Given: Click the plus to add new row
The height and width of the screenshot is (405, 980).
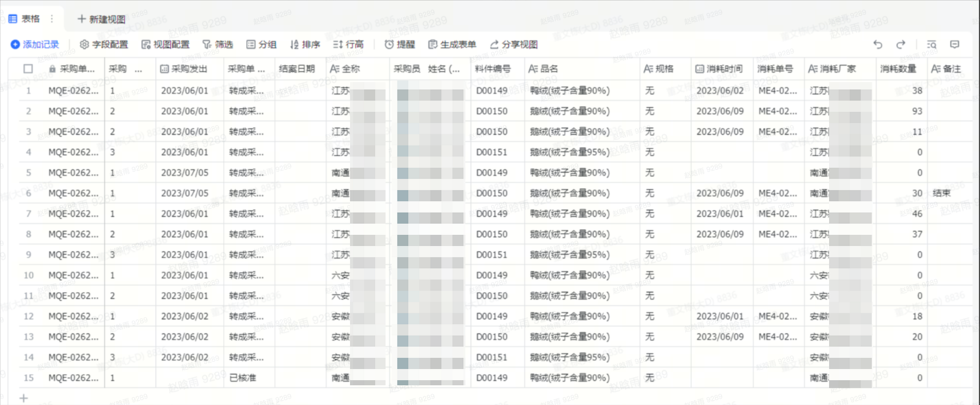Looking at the screenshot, I should [24, 398].
